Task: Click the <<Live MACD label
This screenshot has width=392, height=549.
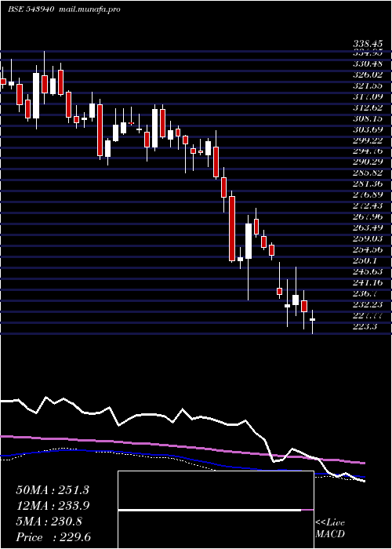Action: 330,528
